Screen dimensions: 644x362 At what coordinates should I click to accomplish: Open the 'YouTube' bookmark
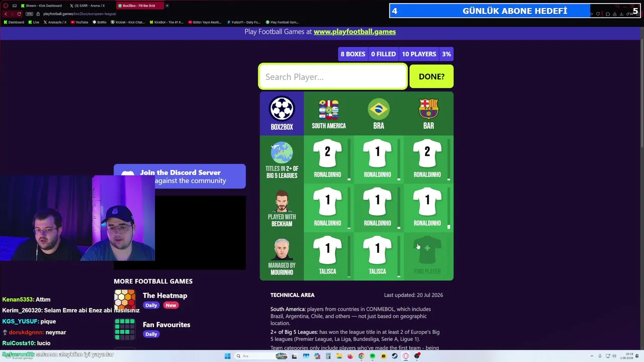coord(79,22)
